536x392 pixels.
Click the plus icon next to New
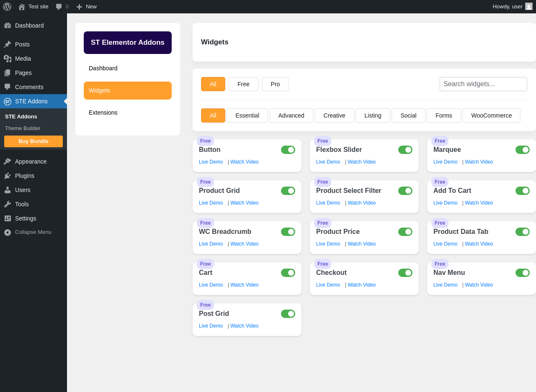coord(79,7)
